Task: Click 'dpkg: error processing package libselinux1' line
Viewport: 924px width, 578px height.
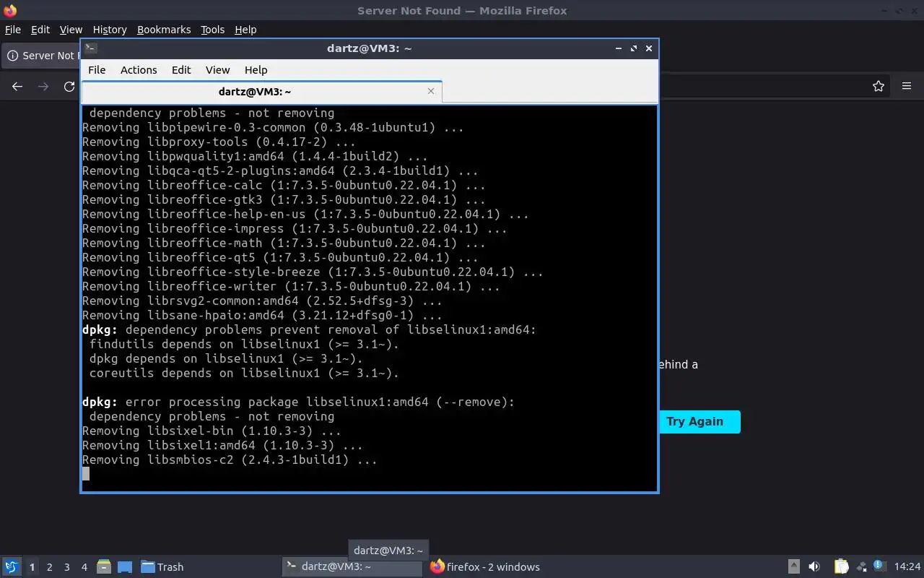Action: click(x=298, y=402)
